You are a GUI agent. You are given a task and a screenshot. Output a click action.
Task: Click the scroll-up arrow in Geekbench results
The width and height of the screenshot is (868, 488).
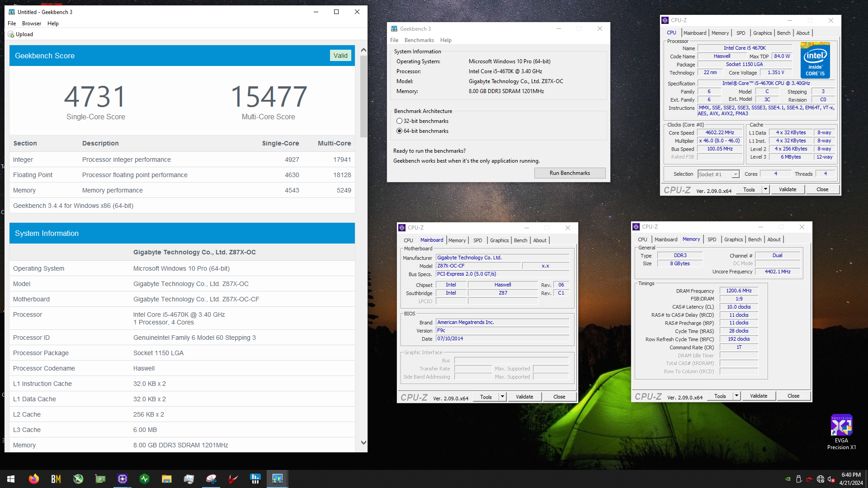coord(363,50)
